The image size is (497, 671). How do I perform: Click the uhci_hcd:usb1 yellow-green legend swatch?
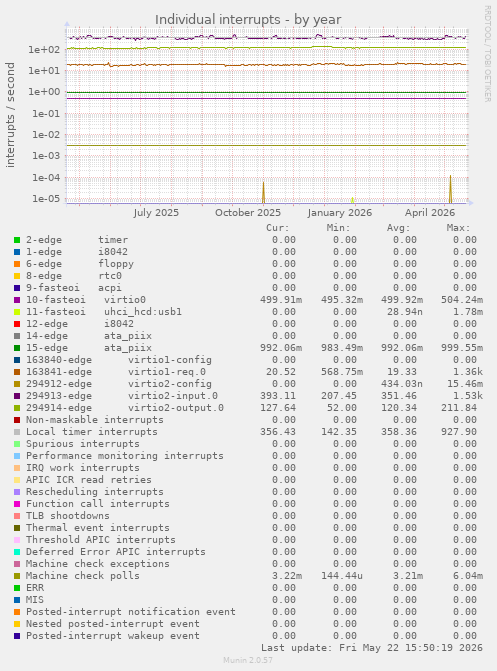pyautogui.click(x=17, y=312)
